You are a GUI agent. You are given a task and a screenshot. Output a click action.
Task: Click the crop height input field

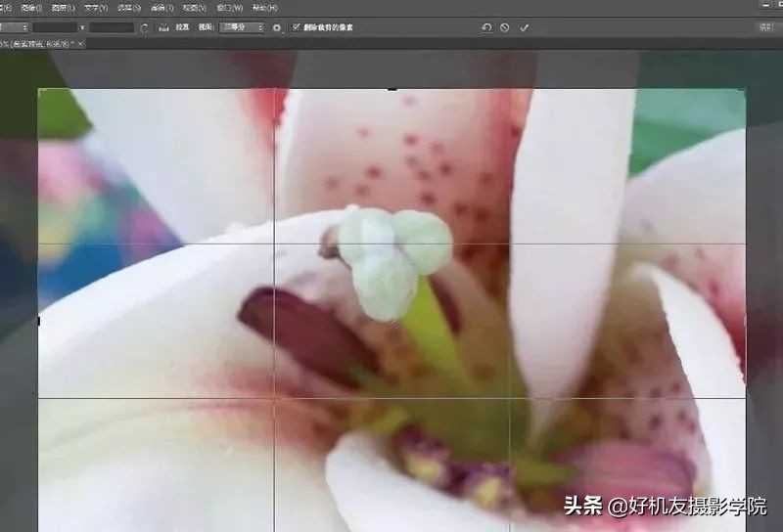(112, 27)
